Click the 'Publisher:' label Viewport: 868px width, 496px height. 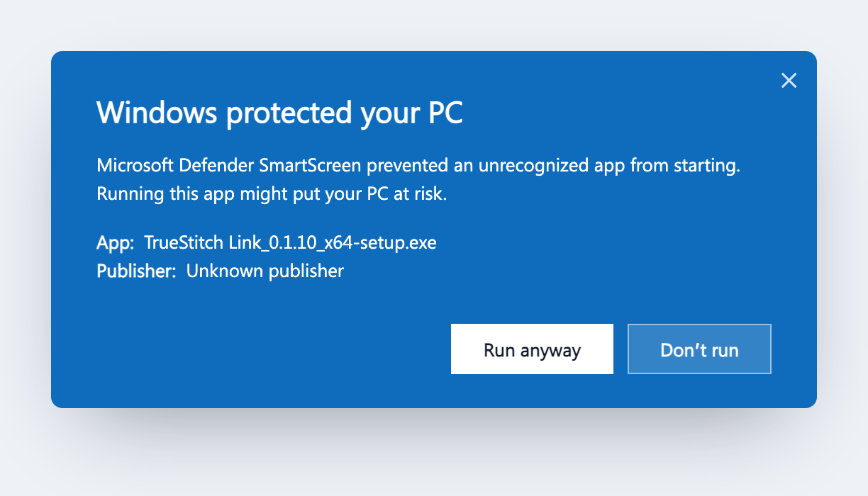pos(136,271)
